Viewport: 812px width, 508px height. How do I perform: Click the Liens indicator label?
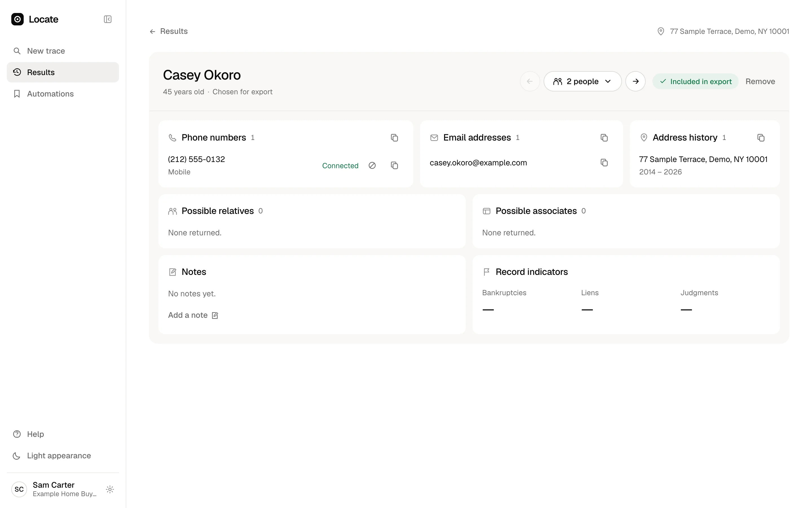[x=590, y=293]
